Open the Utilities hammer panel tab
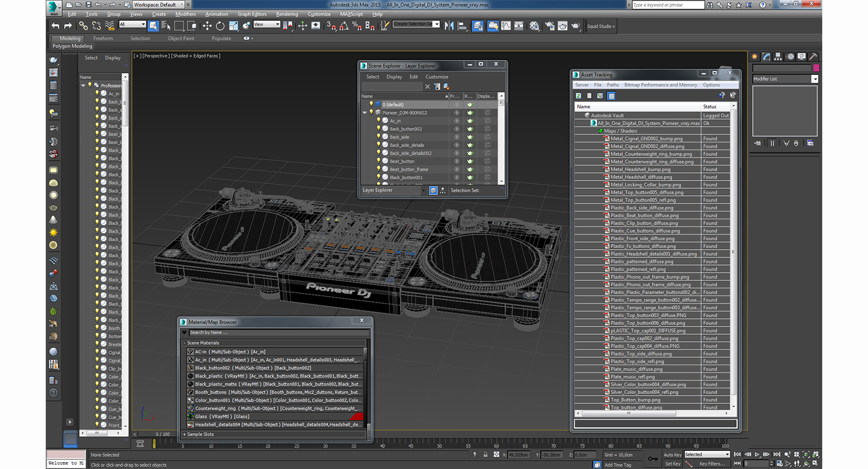This screenshot has height=469, width=868. pyautogui.click(x=813, y=57)
